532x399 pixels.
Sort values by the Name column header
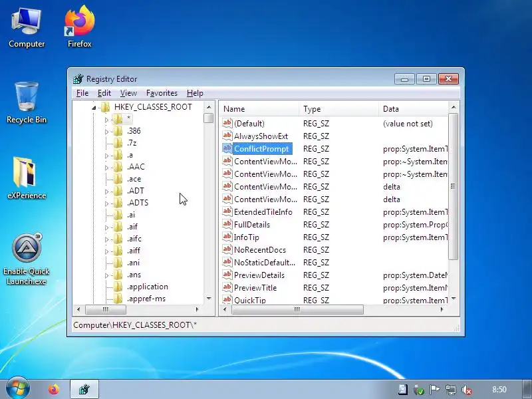pyautogui.click(x=259, y=109)
